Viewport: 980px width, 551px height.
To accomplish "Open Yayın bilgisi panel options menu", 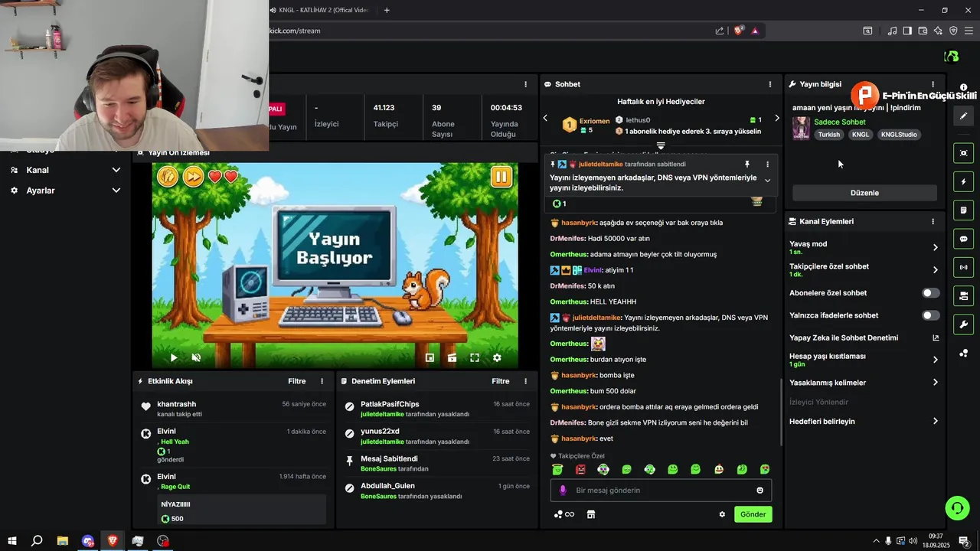I will (x=933, y=84).
